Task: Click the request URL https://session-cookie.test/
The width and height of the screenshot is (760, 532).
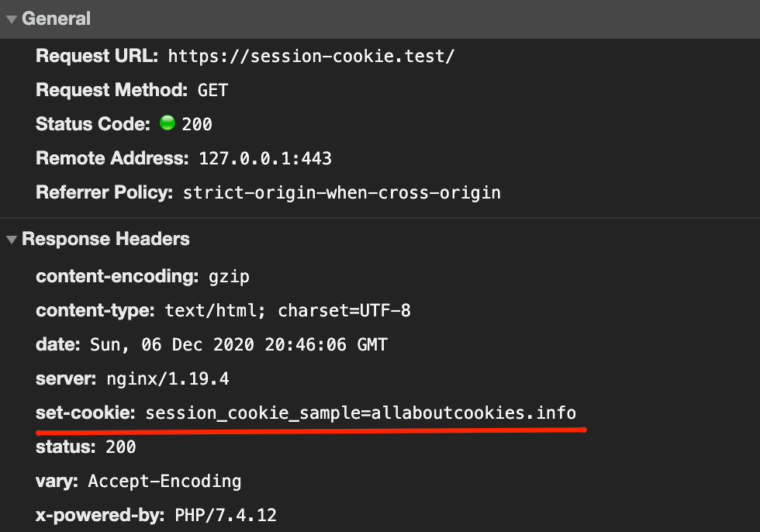Action: [x=311, y=56]
